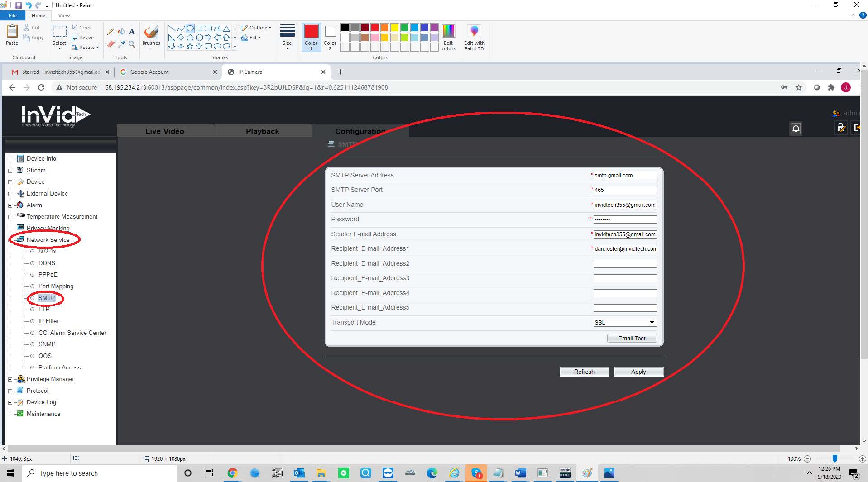868x482 pixels.
Task: Expand the Privilege Manager tree node
Action: 10,379
